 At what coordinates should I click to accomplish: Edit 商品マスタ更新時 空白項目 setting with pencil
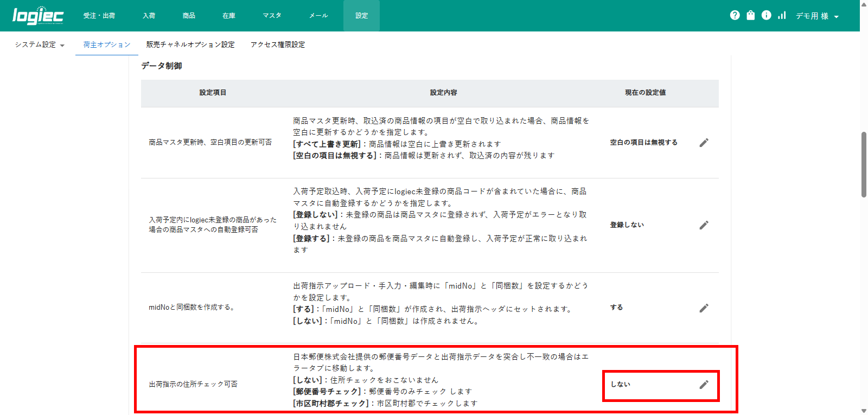click(704, 143)
